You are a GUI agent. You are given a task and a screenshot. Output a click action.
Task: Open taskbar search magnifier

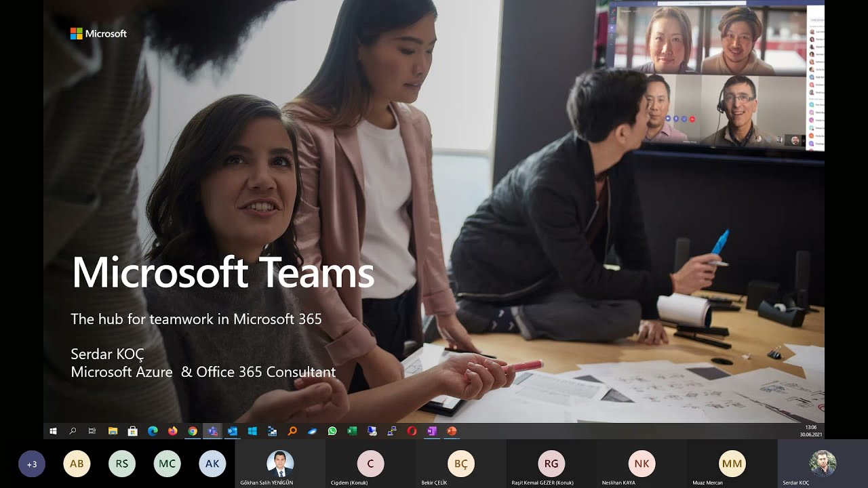click(x=73, y=430)
